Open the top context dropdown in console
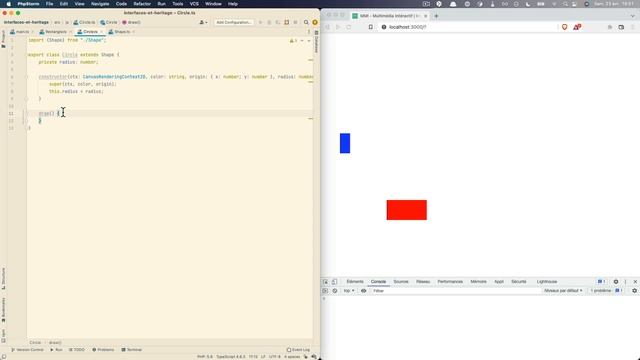 [x=349, y=291]
